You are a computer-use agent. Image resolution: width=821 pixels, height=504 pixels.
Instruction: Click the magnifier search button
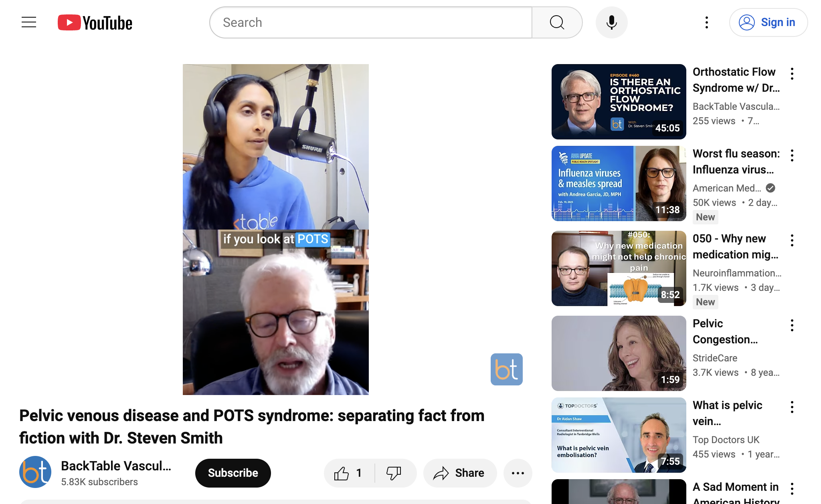click(x=557, y=22)
